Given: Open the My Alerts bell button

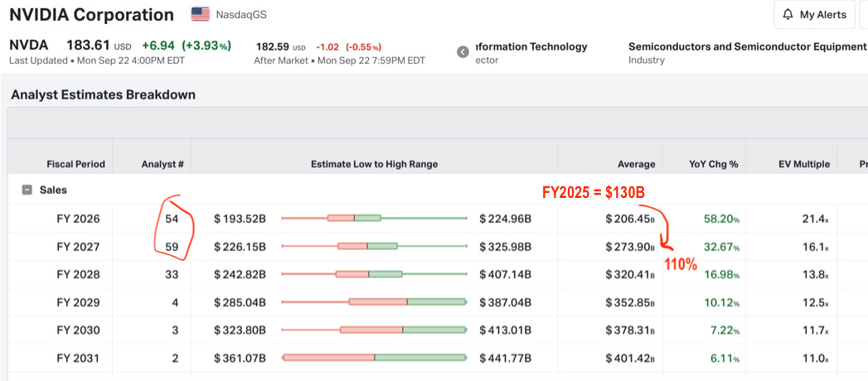Looking at the screenshot, I should point(814,14).
